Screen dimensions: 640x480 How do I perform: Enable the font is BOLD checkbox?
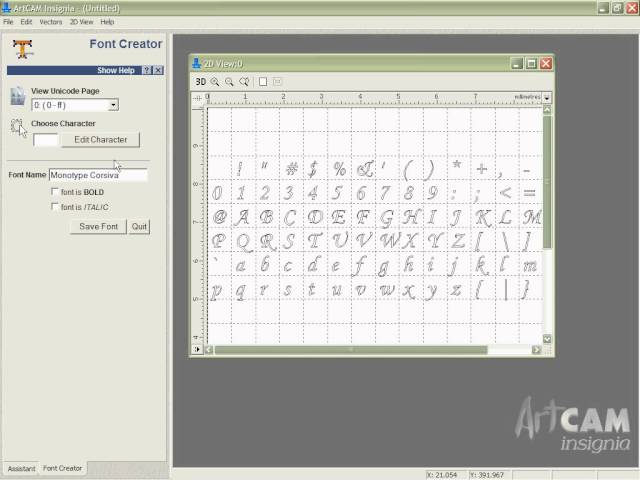[x=55, y=191]
